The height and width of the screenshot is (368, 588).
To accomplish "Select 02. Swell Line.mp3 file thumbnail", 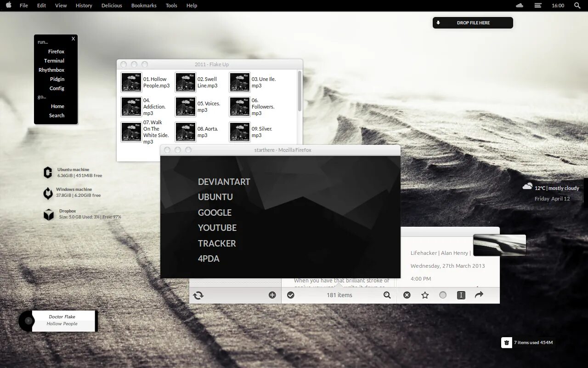I will point(186,82).
